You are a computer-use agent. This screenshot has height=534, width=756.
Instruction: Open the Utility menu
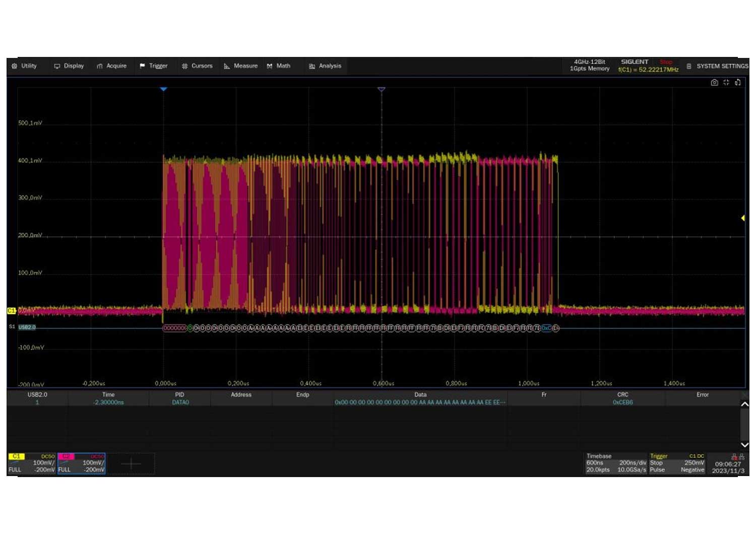click(x=24, y=66)
